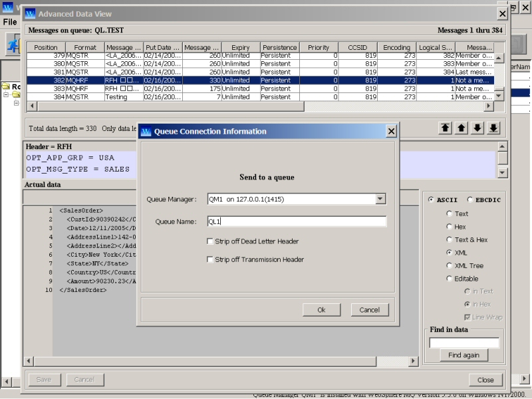Click actual data horizontal scrollbar thumb

click(205, 361)
